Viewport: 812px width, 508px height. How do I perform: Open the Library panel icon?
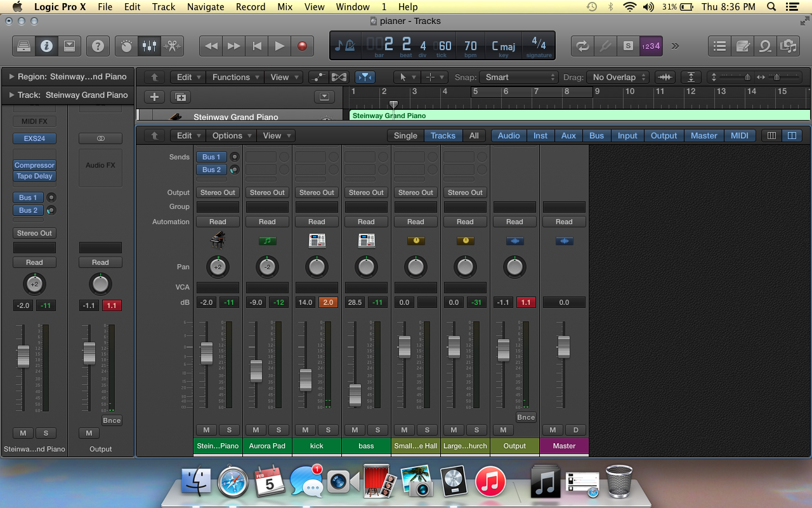[x=23, y=46]
